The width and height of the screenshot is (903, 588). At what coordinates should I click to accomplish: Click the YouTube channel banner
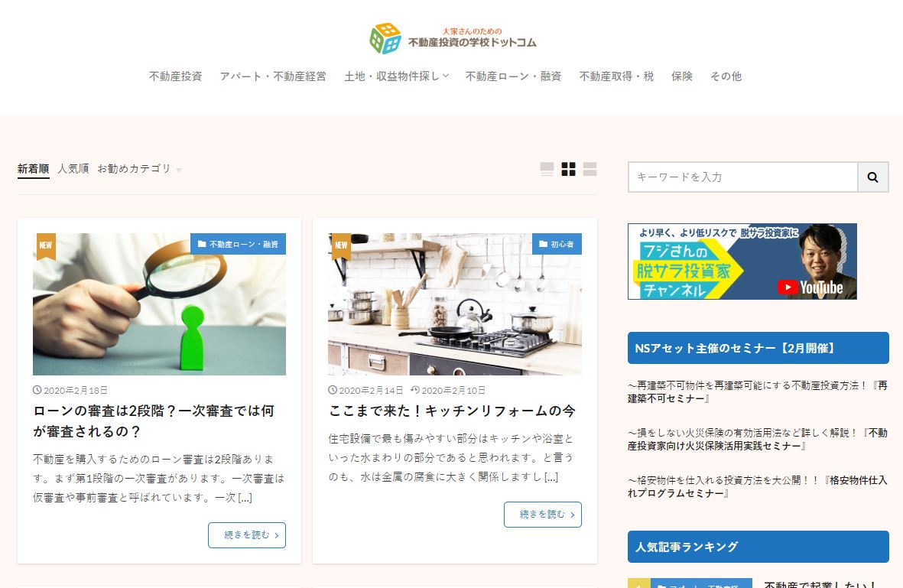(742, 262)
